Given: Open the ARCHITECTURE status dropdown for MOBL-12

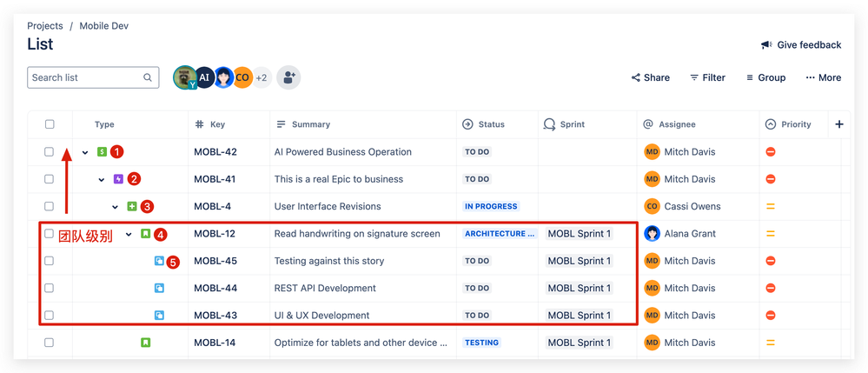Looking at the screenshot, I should [500, 234].
